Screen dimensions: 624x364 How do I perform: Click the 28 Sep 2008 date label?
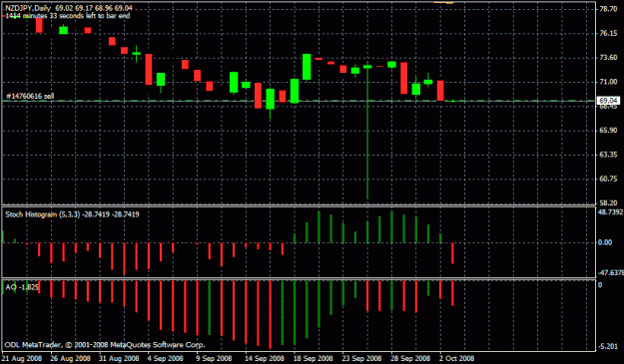point(410,358)
